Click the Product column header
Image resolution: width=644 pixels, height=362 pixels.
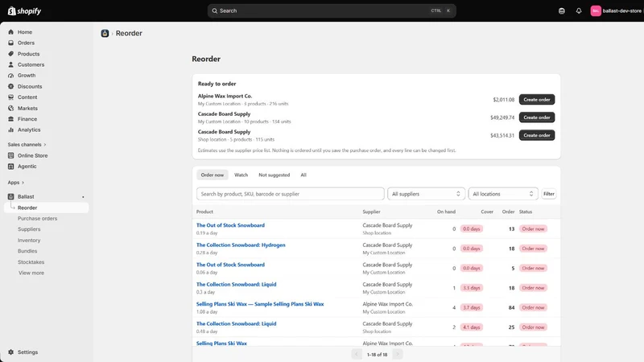coord(204,212)
